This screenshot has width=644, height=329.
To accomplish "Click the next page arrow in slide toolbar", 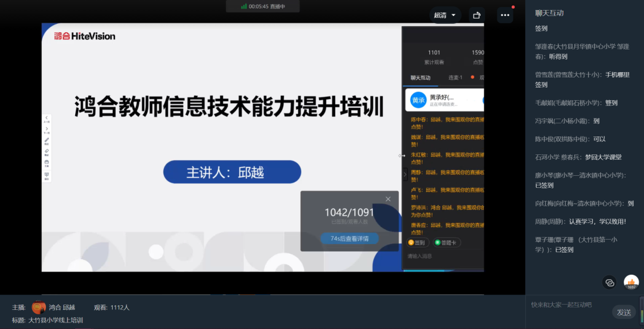I will pyautogui.click(x=47, y=129).
